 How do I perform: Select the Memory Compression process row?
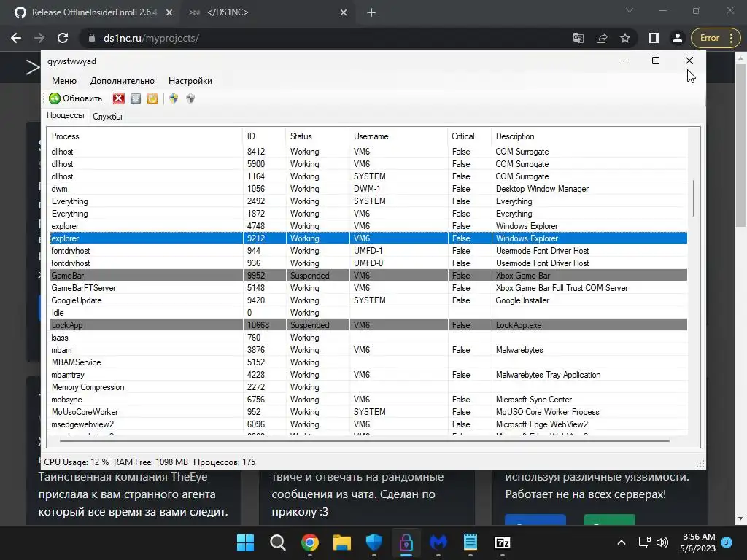[368, 386]
